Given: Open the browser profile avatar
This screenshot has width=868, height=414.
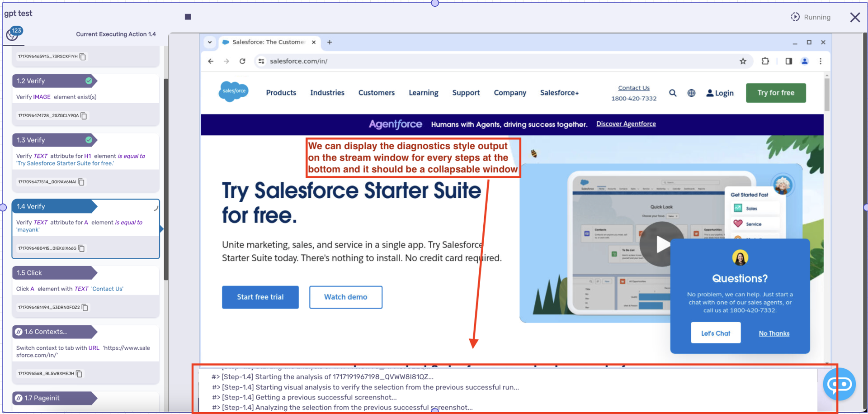Looking at the screenshot, I should click(x=805, y=61).
